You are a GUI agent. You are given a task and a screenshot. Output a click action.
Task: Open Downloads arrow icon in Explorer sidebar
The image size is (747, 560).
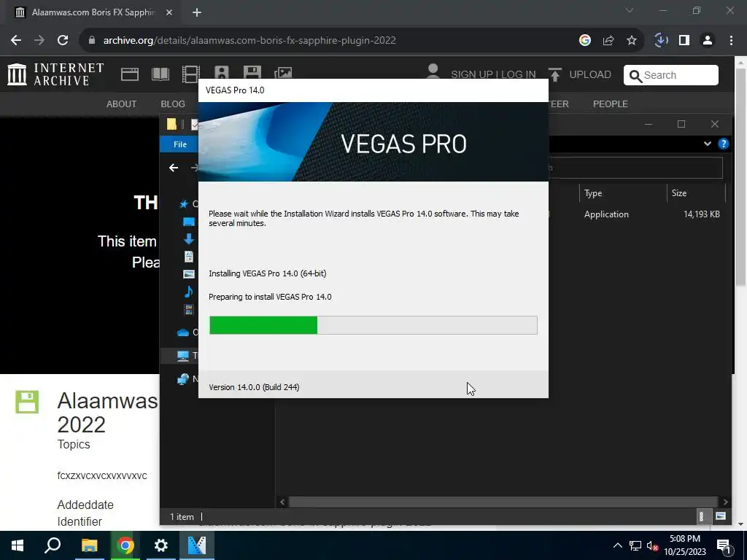click(189, 239)
